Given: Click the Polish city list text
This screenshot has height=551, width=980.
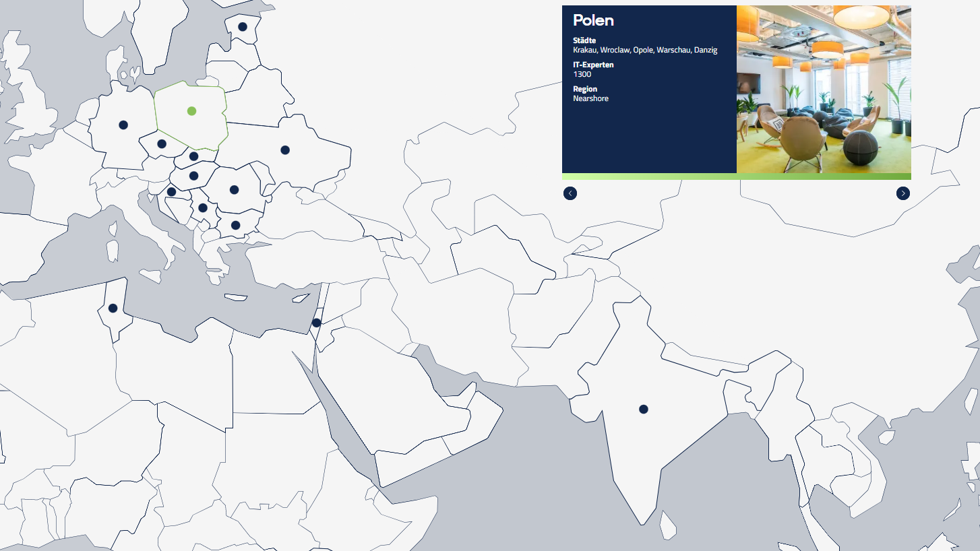Looking at the screenshot, I should coord(645,50).
